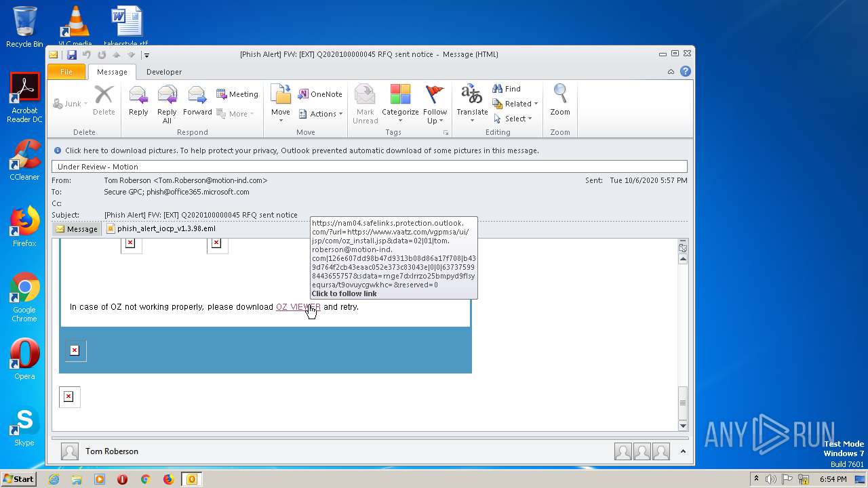The width and height of the screenshot is (868, 488).
Task: Click the sender address Tom Roberson in From field
Action: click(186, 180)
